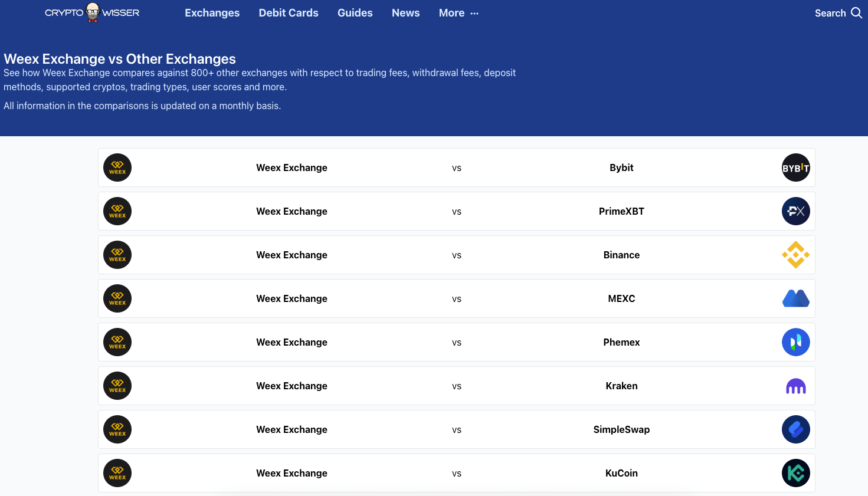Open the Guides section
Screen dimensions: 868x496
point(355,12)
